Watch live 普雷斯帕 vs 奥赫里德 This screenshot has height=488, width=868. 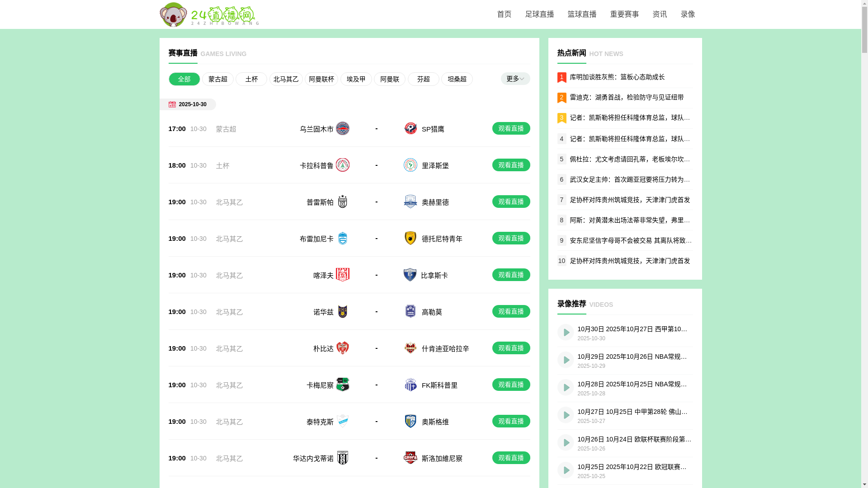[x=511, y=202]
